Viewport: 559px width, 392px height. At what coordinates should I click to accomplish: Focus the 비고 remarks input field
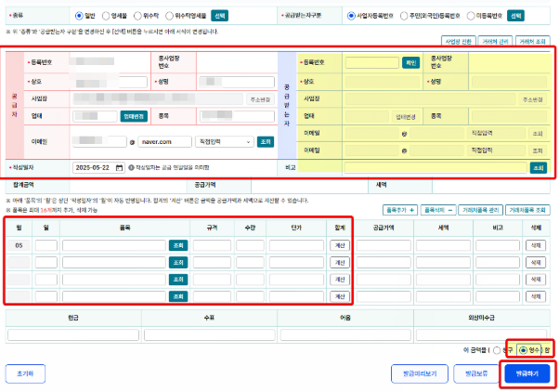[435, 167]
